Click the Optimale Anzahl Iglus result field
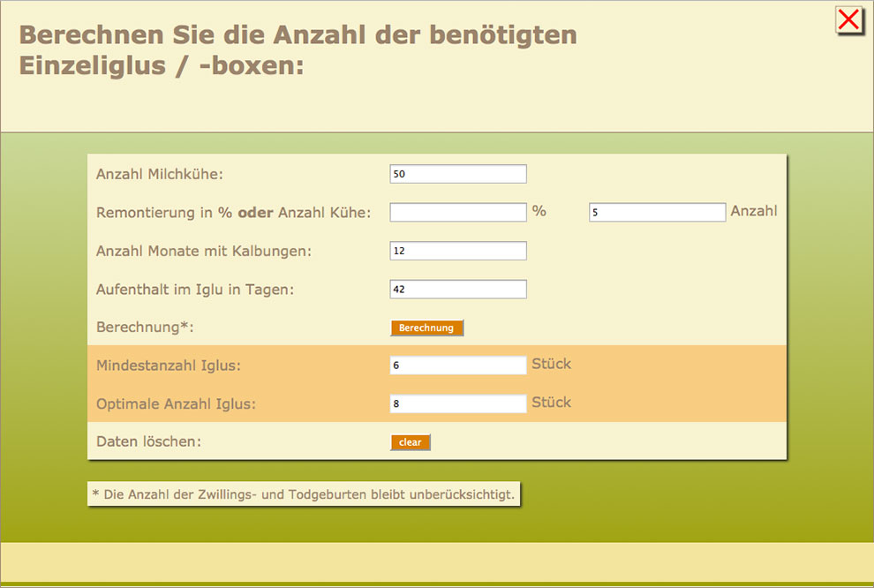Viewport: 874px width, 588px height. [x=457, y=403]
